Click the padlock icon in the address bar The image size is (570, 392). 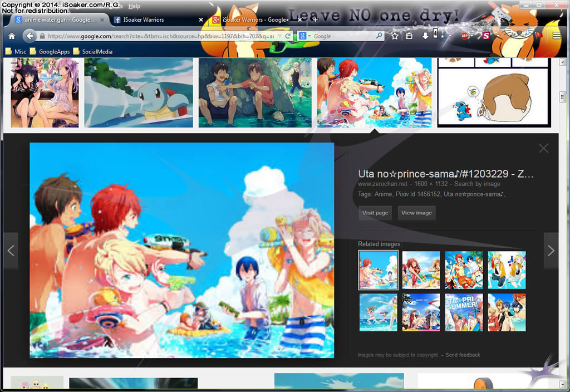click(x=42, y=36)
